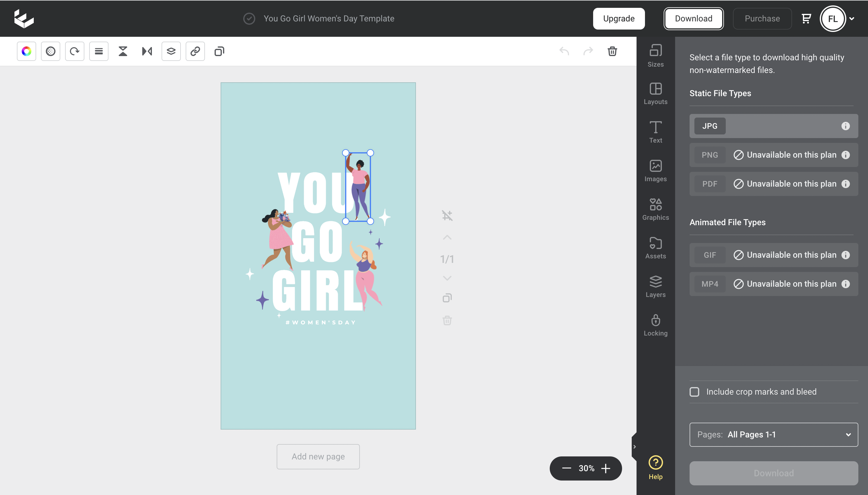This screenshot has width=868, height=495.
Task: Expand file type info for JPG
Action: [x=845, y=126]
